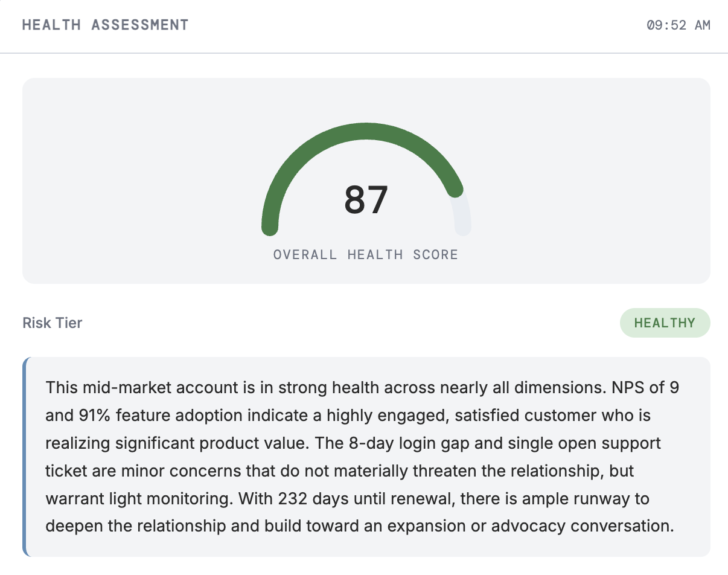
Task: Click the blue left border of summary
Action: pyautogui.click(x=25, y=457)
